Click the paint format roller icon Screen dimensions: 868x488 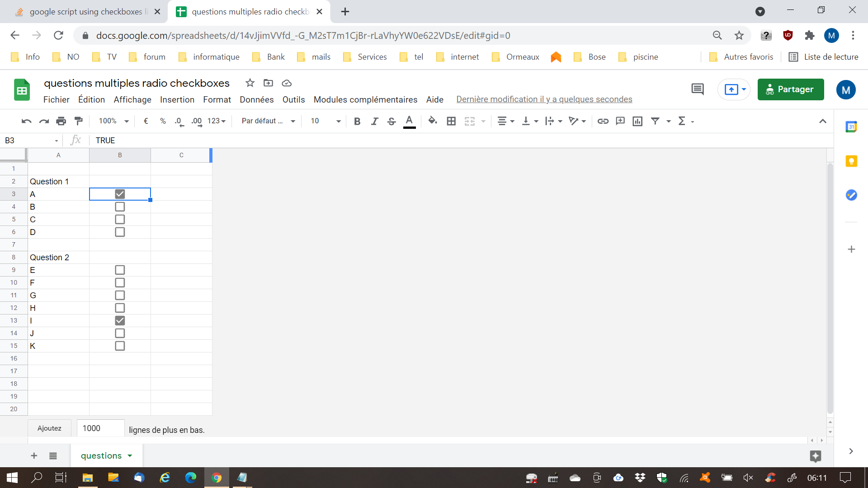click(x=79, y=121)
